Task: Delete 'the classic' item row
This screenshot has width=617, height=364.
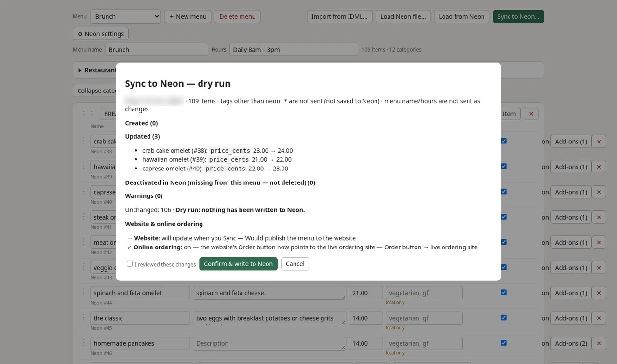Action: (x=599, y=318)
